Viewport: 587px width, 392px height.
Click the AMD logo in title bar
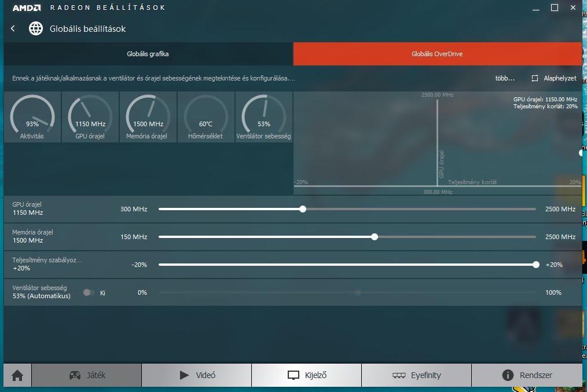tap(27, 8)
